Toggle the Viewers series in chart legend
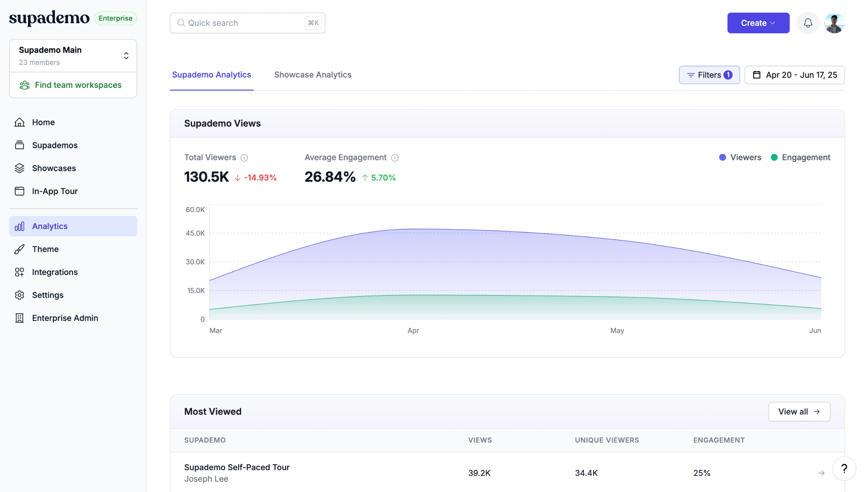 [740, 157]
